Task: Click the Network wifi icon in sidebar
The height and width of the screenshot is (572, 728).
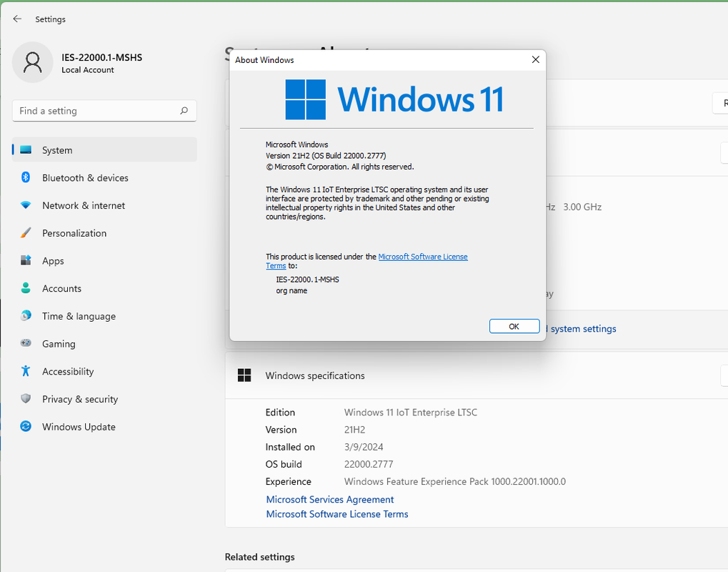Action: [26, 205]
